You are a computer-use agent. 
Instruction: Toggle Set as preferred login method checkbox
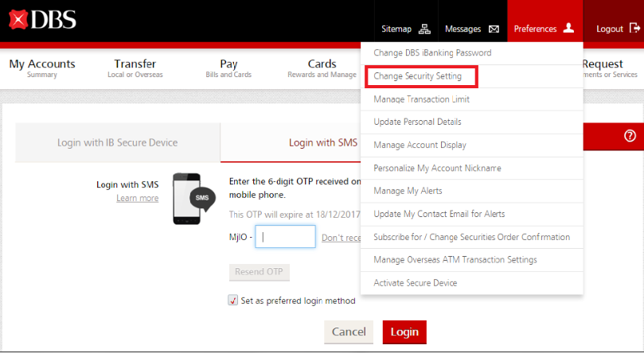pos(233,301)
